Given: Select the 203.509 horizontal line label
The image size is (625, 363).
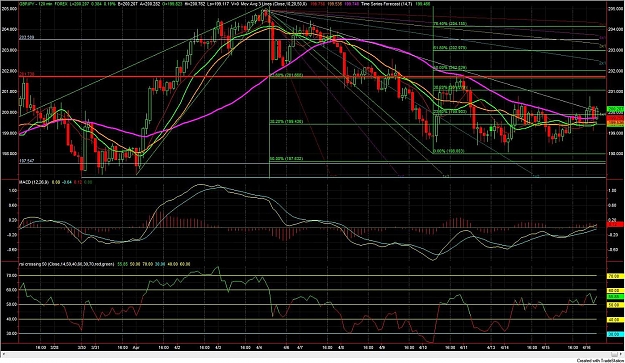Looking at the screenshot, I should coord(27,37).
